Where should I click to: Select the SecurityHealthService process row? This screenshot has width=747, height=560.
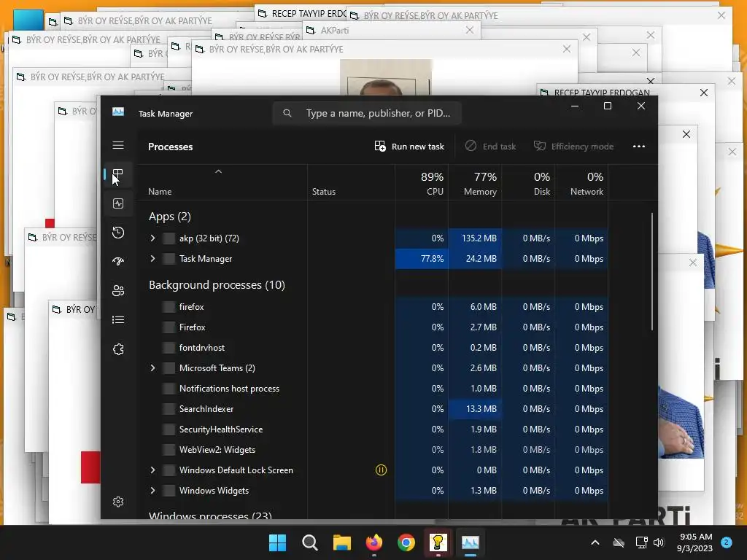(x=373, y=429)
